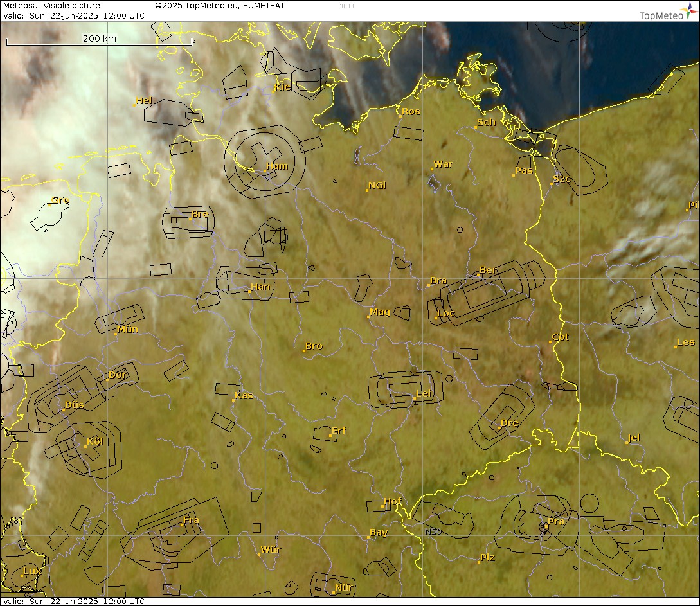Click the Hof location label
The height and width of the screenshot is (606, 700).
[392, 501]
